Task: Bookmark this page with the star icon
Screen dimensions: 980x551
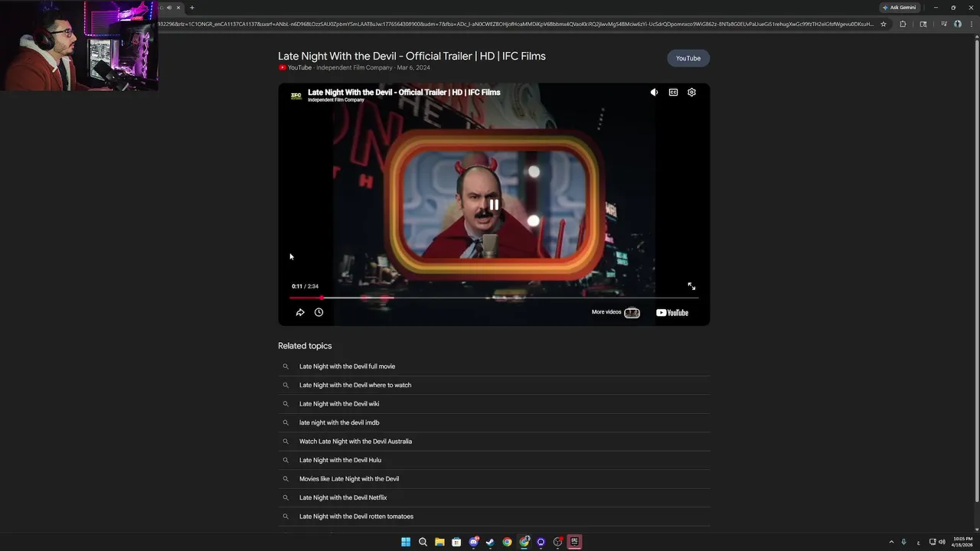Action: [884, 24]
